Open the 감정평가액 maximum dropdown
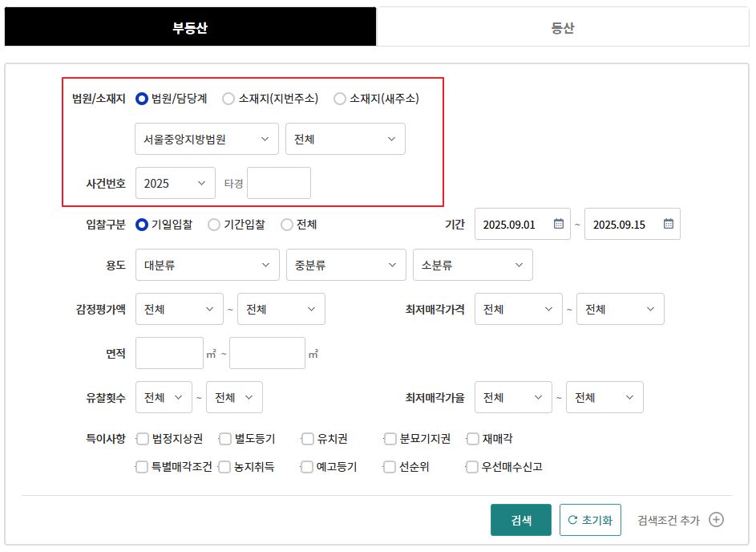This screenshot has height=552, width=756. point(281,309)
